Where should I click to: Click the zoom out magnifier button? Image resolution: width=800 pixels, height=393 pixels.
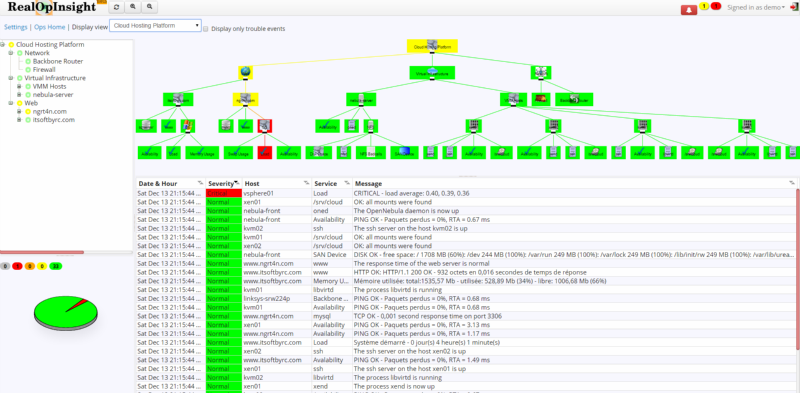(x=149, y=7)
